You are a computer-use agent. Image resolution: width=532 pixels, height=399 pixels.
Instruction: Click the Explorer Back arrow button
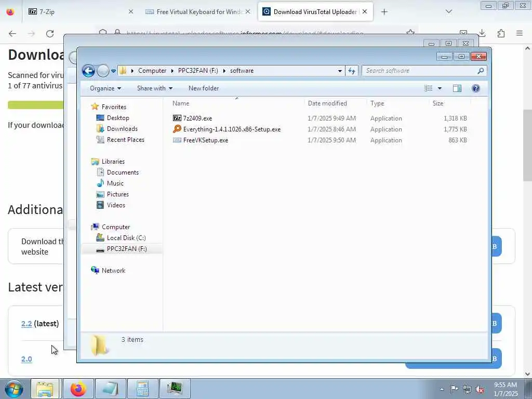pyautogui.click(x=88, y=71)
